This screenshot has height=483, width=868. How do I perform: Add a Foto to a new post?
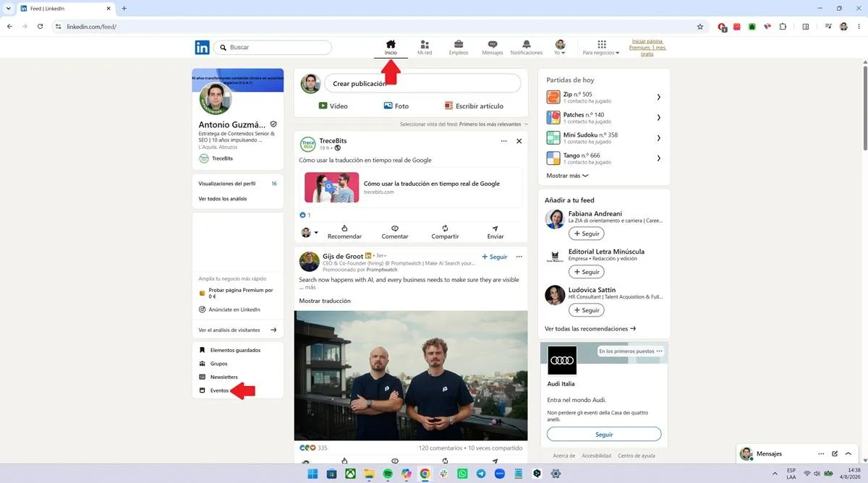(x=396, y=106)
